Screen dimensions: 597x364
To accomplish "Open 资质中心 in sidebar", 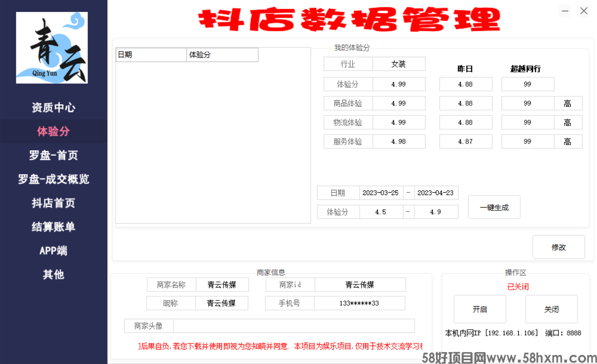I will (53, 107).
